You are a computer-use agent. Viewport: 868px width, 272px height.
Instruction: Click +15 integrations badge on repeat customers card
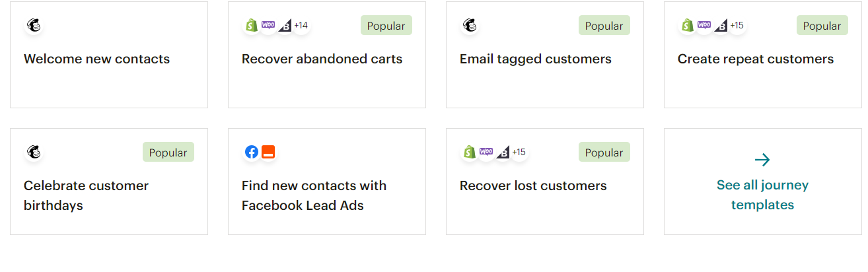pos(737,26)
